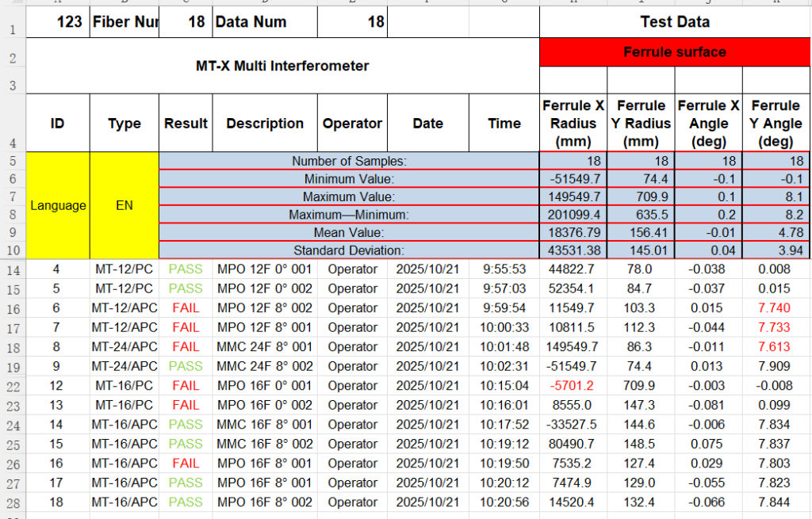This screenshot has width=812, height=519.
Task: Select the time cell showing 10:20:56
Action: click(x=504, y=502)
